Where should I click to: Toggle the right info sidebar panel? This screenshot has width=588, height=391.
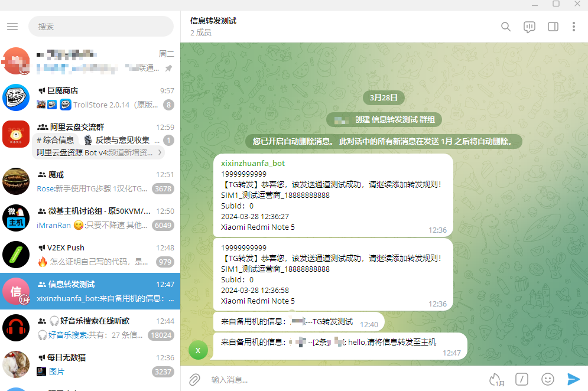point(553,27)
